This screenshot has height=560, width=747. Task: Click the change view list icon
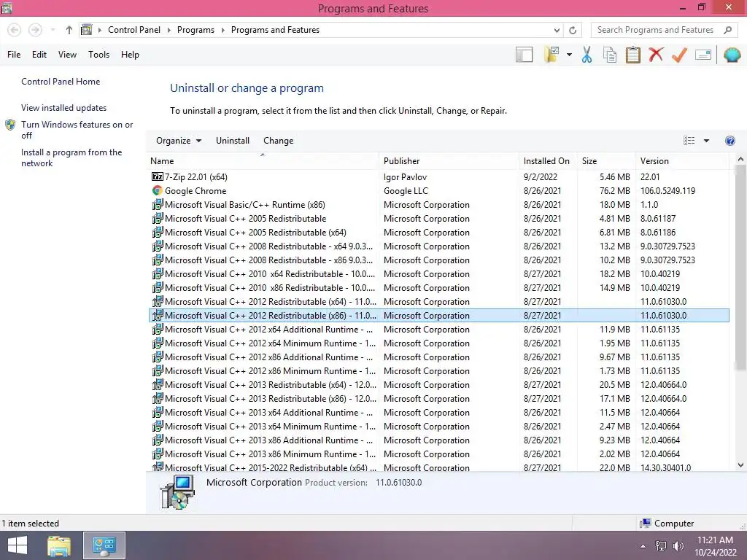[689, 141]
